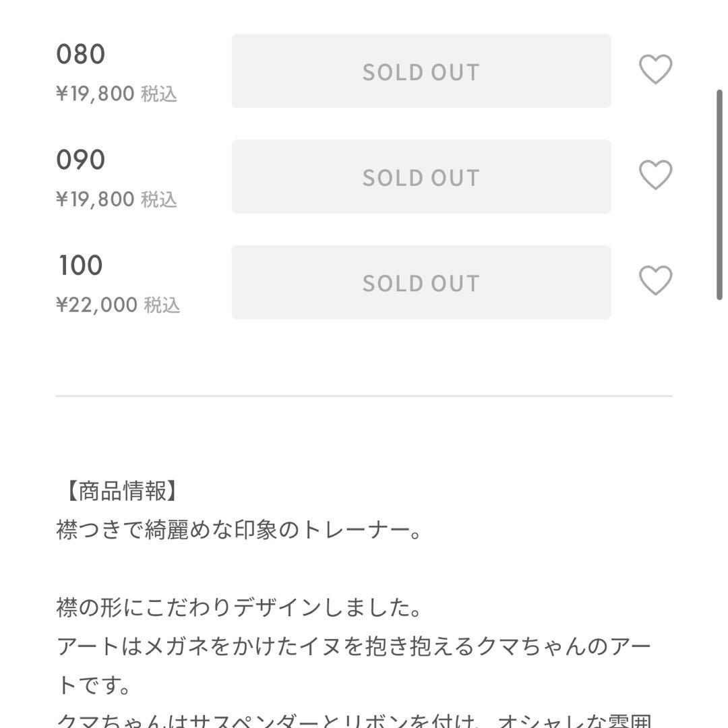
Task: Click the line 襟つきで綺麗めな印象のトレーナー
Action: pyautogui.click(x=239, y=530)
